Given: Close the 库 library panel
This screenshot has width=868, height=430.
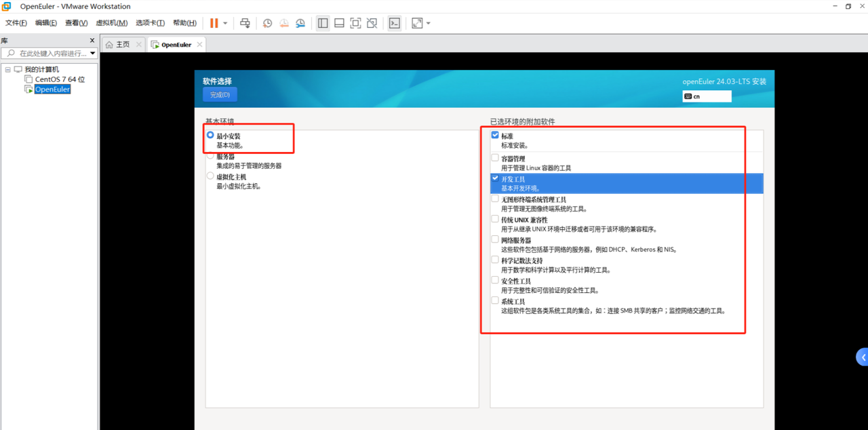Looking at the screenshot, I should pyautogui.click(x=92, y=41).
